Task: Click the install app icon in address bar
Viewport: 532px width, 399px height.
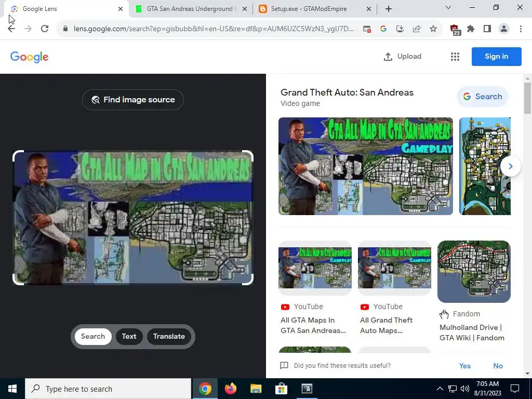Action: click(400, 29)
